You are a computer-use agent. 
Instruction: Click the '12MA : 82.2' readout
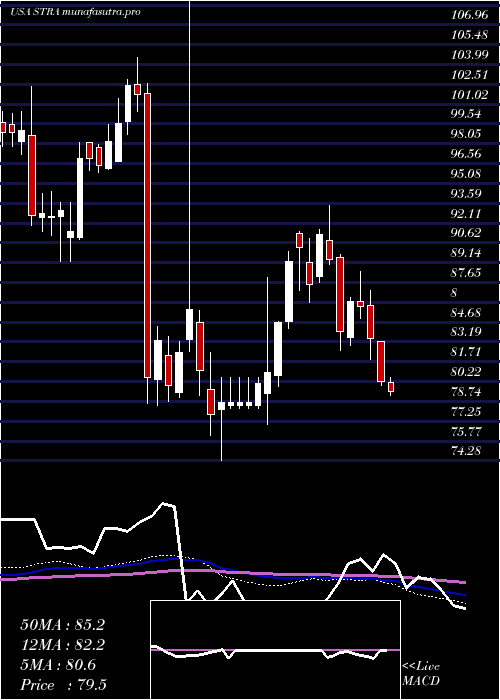coord(62,645)
